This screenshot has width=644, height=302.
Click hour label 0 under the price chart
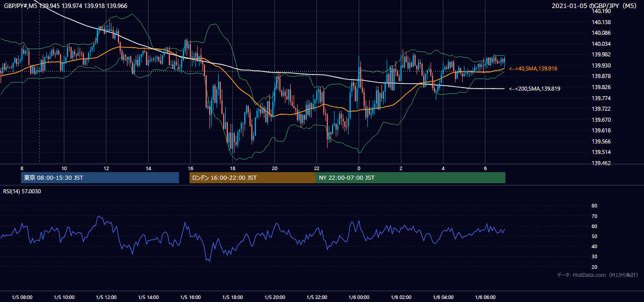pyautogui.click(x=359, y=168)
